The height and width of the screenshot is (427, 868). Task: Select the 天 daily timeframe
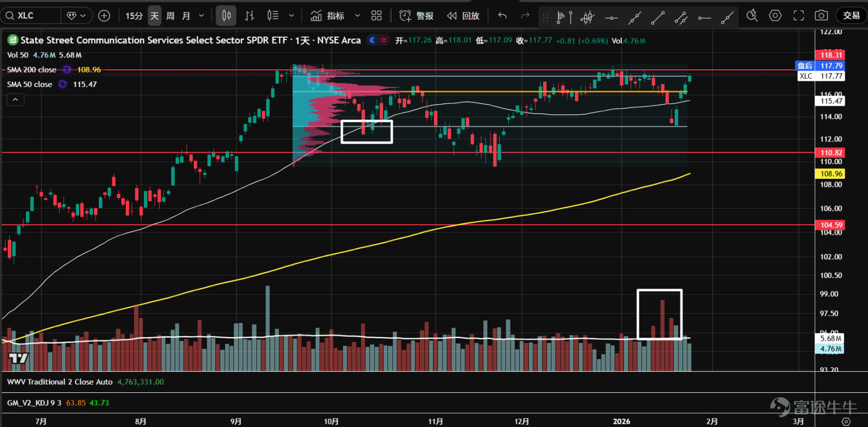tap(155, 16)
